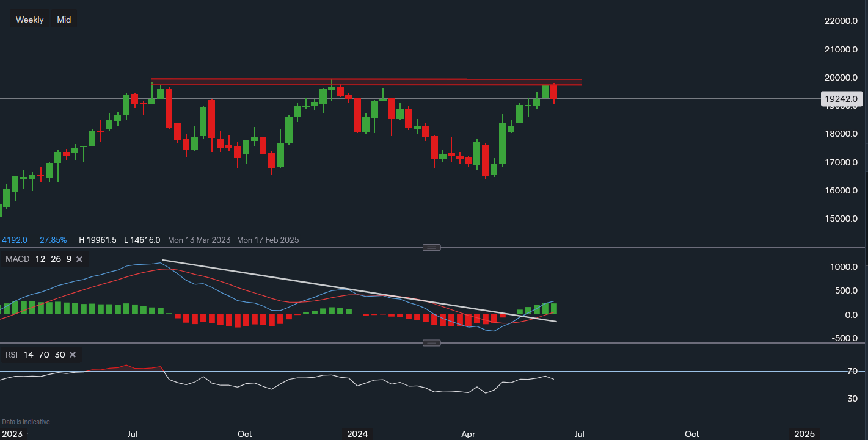
Task: Select the red resistance zone near 20000
Action: [367, 82]
